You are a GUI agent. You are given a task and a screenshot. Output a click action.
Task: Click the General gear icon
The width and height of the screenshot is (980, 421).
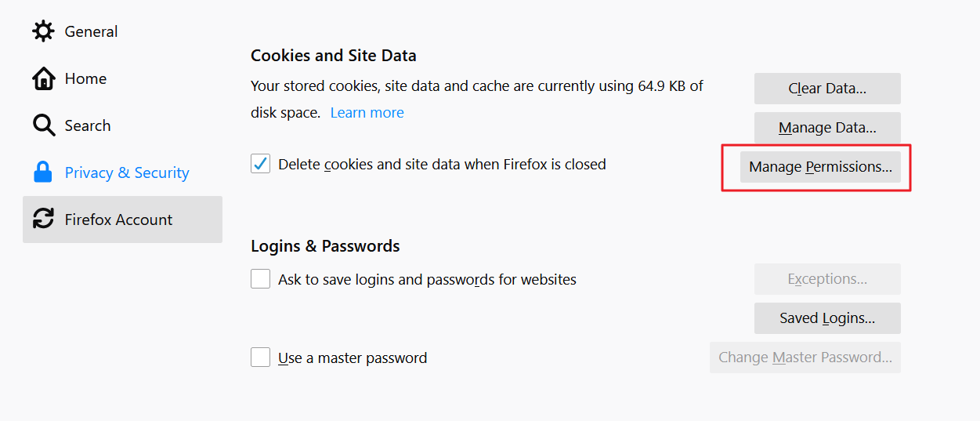tap(43, 31)
